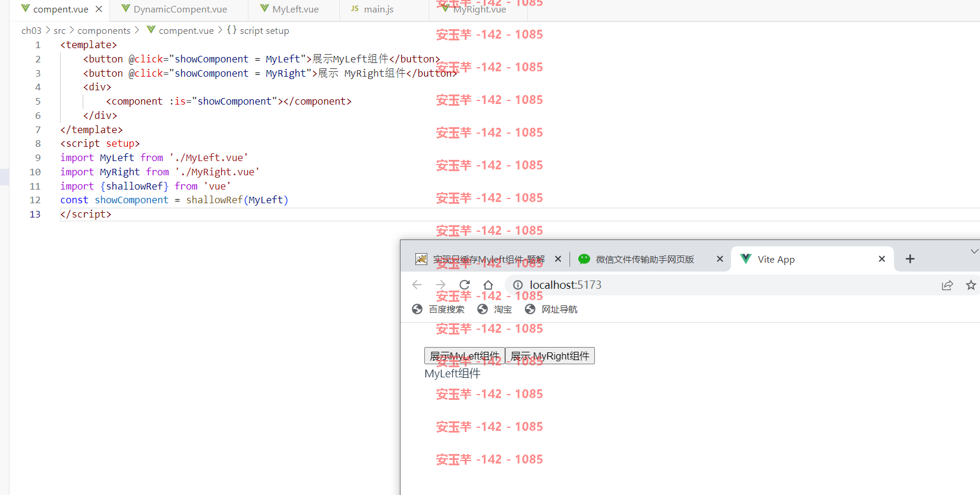View site information icon in address bar
Image resolution: width=980 pixels, height=495 pixels.
[518, 285]
